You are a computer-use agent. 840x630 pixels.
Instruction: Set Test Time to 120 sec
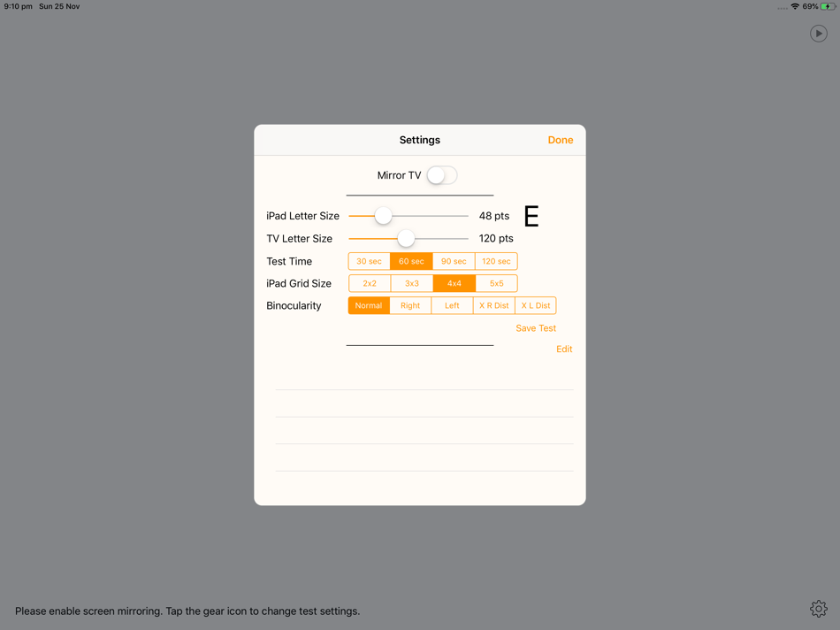coord(496,261)
